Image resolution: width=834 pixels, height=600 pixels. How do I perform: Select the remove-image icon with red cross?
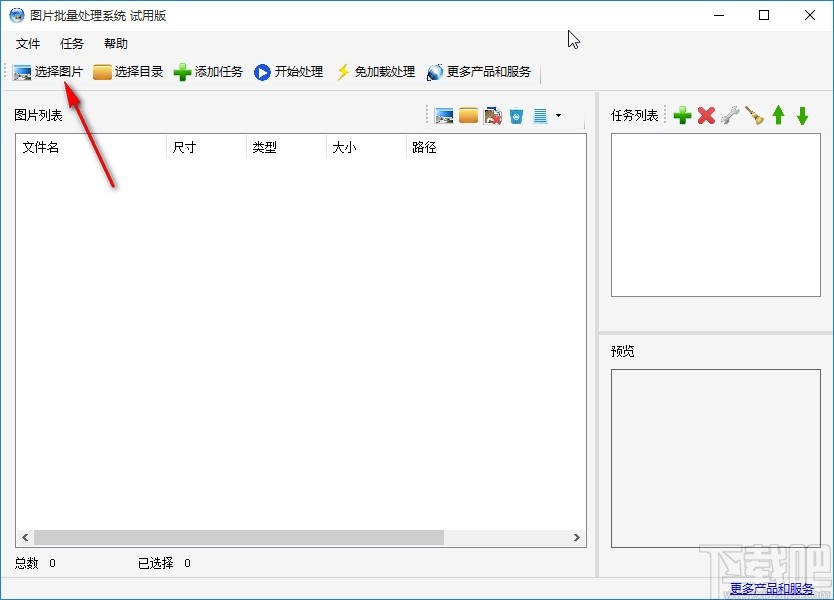click(x=493, y=114)
